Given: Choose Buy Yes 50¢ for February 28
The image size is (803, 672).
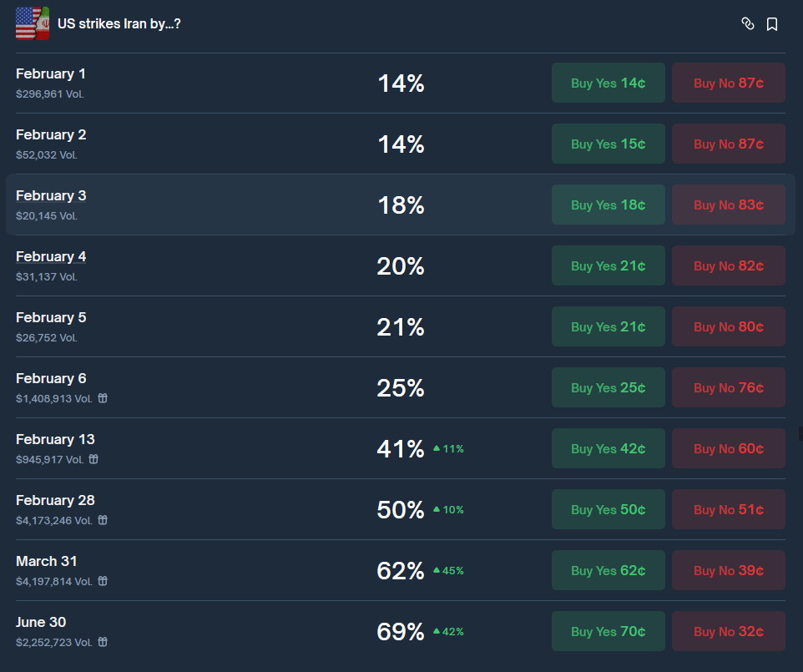Looking at the screenshot, I should pos(608,509).
